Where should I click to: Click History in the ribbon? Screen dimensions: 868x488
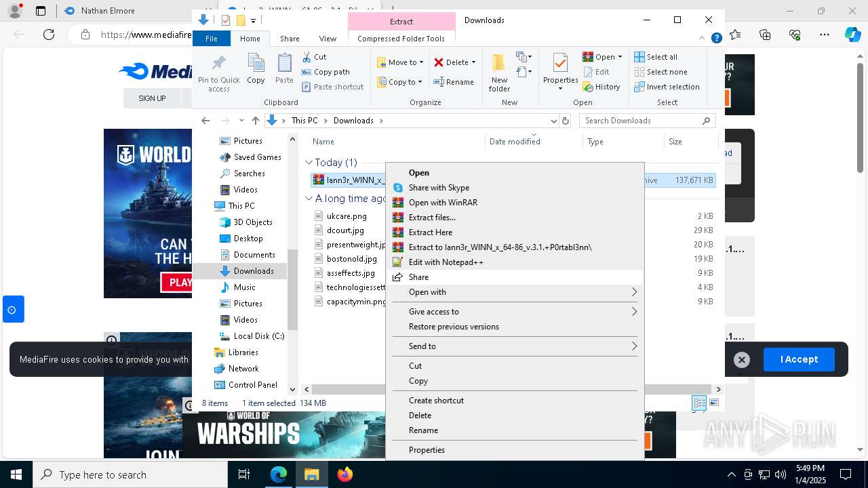(601, 87)
